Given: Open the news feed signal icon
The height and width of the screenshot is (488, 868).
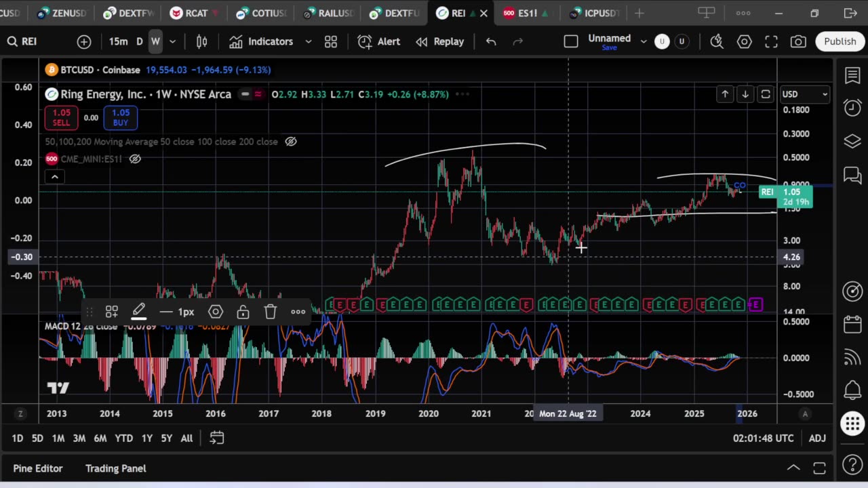Looking at the screenshot, I should click(852, 357).
